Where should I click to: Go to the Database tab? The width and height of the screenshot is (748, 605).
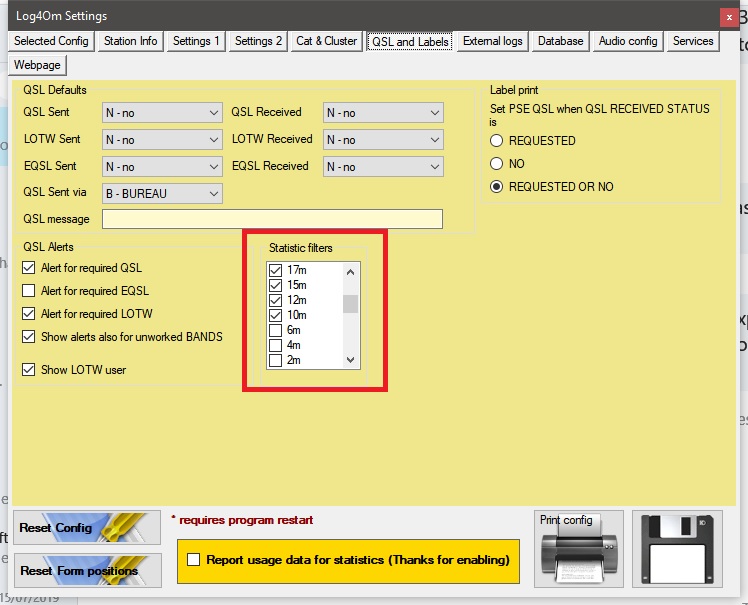pos(561,41)
